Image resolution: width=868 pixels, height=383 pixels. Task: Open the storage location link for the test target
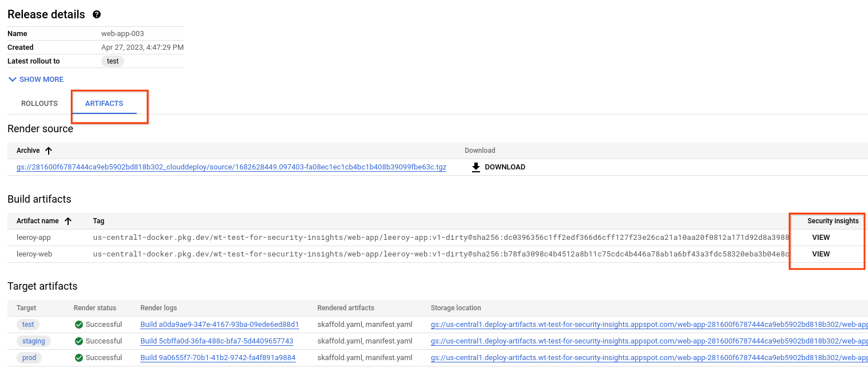(x=572, y=324)
